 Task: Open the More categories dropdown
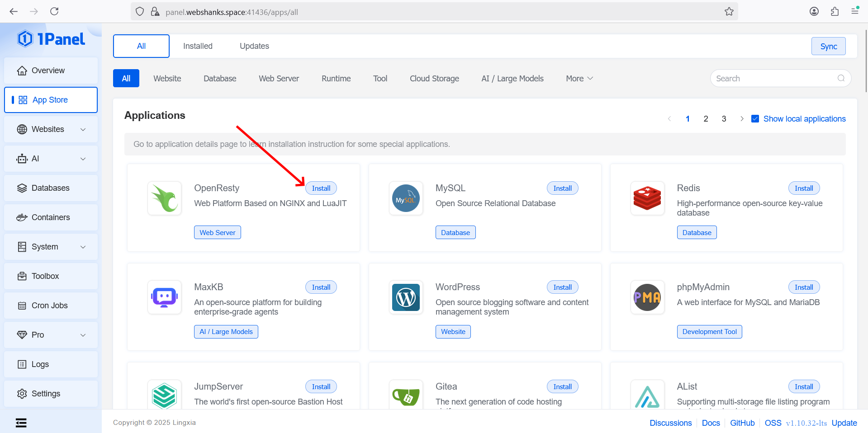[x=579, y=79]
